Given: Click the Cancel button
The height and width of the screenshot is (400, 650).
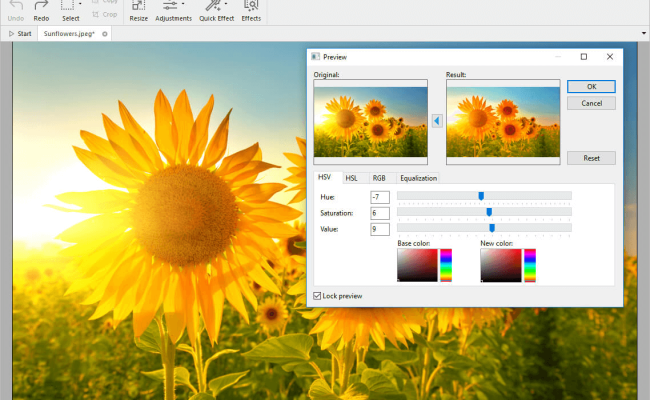Looking at the screenshot, I should click(x=591, y=103).
